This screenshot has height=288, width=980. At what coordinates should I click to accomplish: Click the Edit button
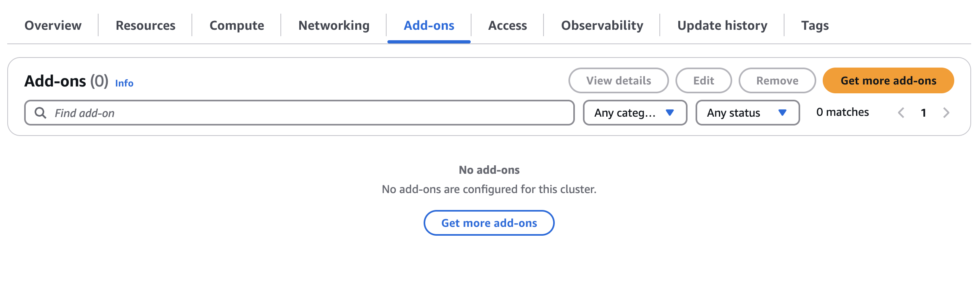coord(704,81)
